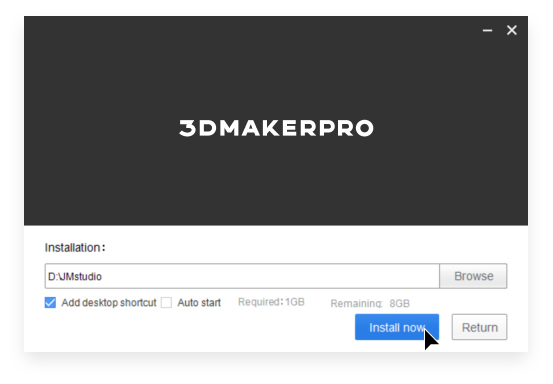Go back using the Return button
Viewport: 553px width, 384px height.
480,327
